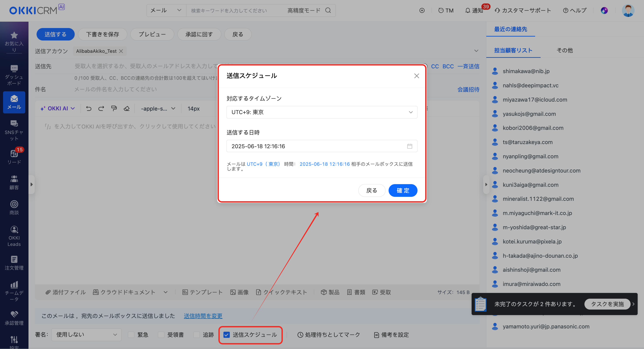The height and width of the screenshot is (349, 644).
Task: Select the format painter icon
Action: coord(114,108)
